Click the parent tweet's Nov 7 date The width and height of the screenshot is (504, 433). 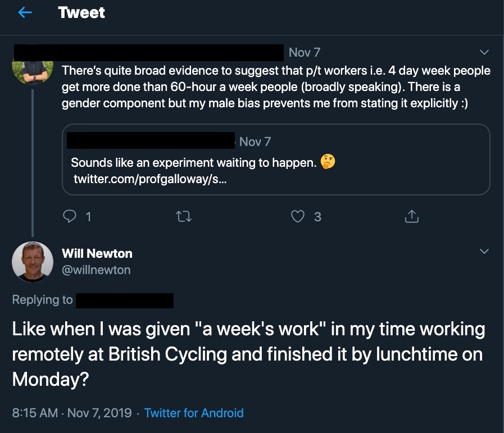coord(304,52)
